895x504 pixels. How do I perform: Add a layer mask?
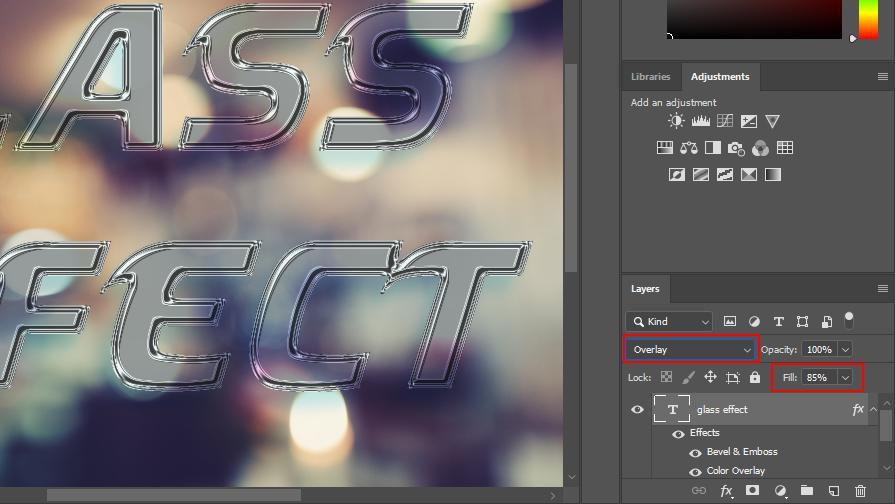click(x=752, y=490)
